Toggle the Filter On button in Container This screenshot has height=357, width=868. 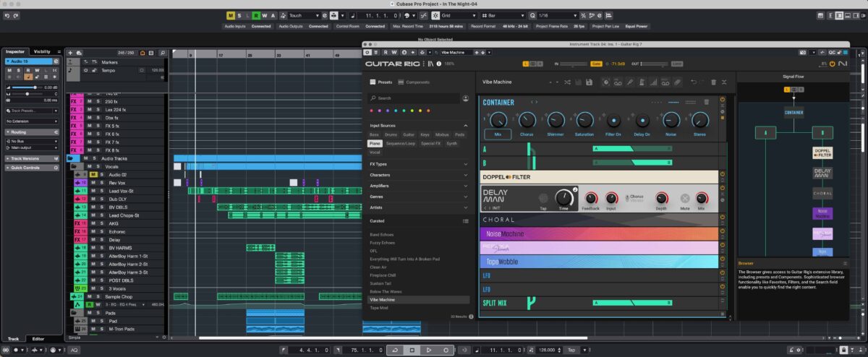coord(613,120)
